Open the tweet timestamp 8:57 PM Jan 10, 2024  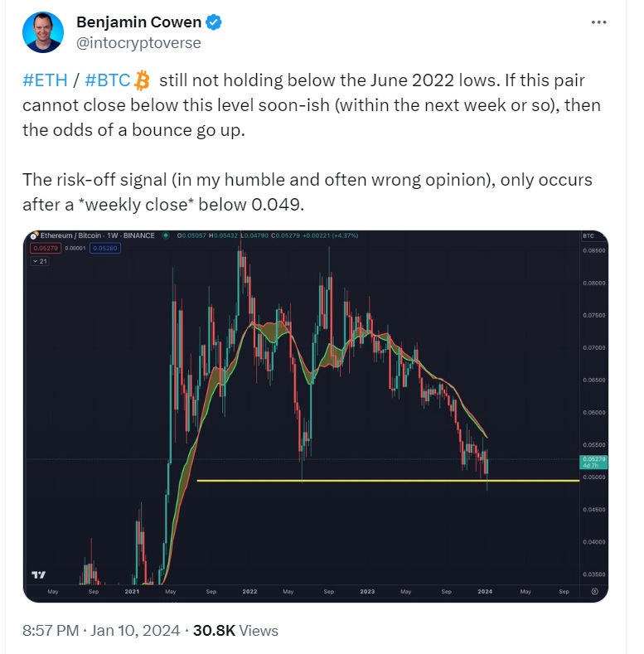101,630
